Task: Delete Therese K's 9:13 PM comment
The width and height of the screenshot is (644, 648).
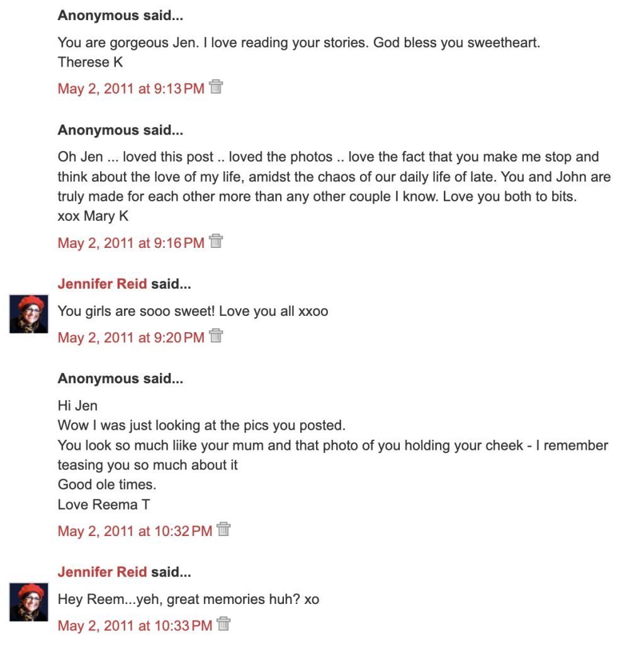Action: 216,87
